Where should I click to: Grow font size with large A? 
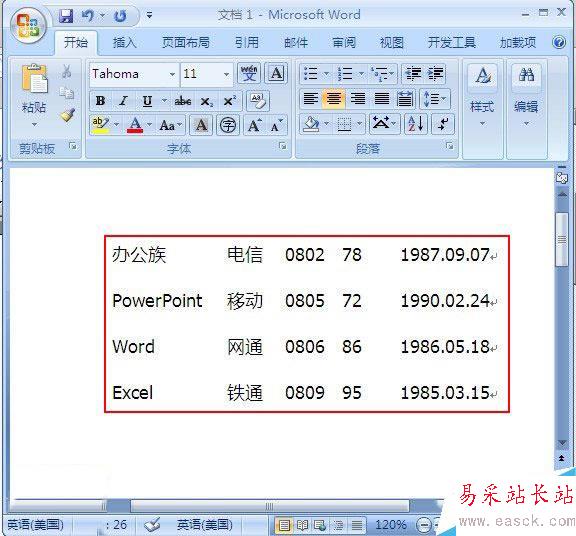(254, 125)
